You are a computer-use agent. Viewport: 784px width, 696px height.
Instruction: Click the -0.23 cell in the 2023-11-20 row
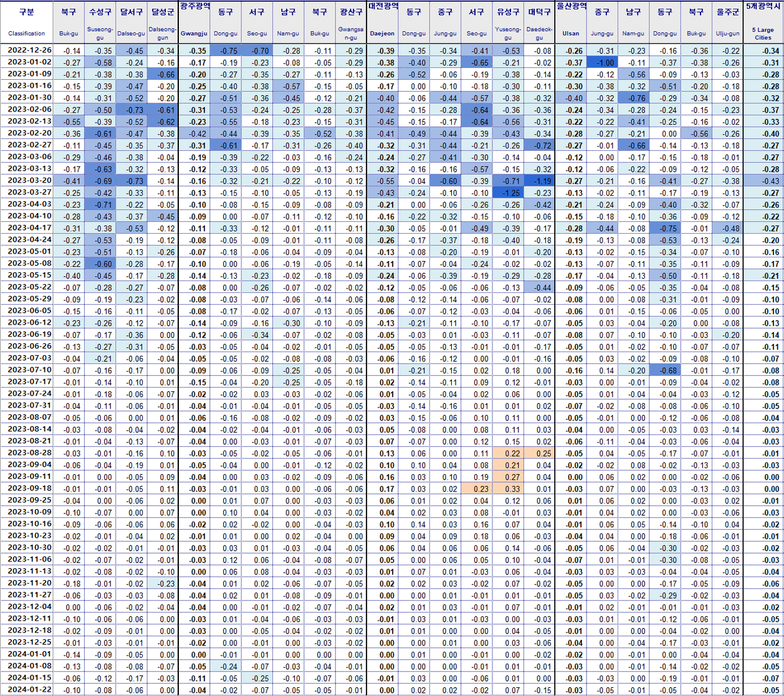tap(163, 583)
